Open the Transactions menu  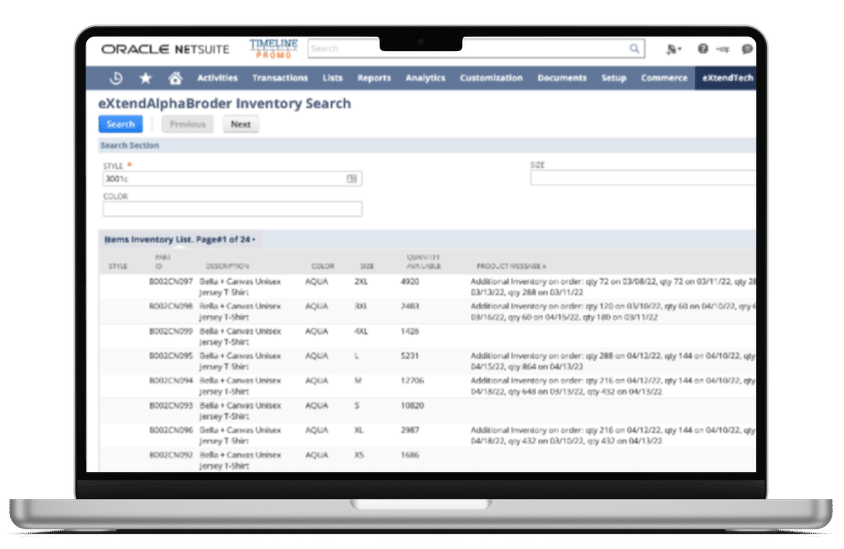(280, 78)
